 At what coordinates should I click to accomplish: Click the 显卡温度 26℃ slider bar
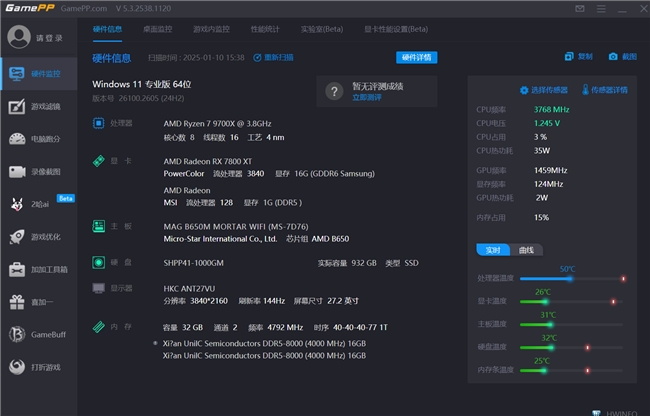(571, 302)
